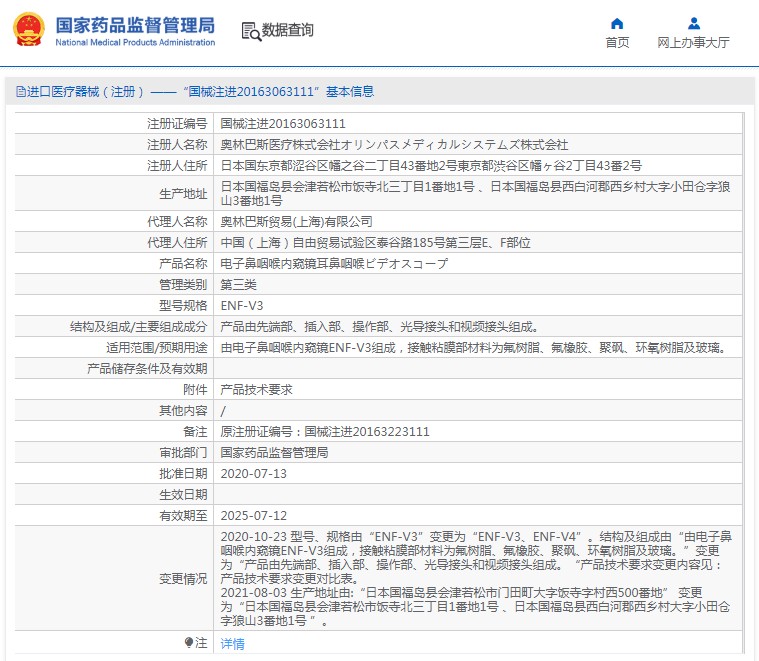Click the 产品储存条件及有效期 label

[x=147, y=369]
